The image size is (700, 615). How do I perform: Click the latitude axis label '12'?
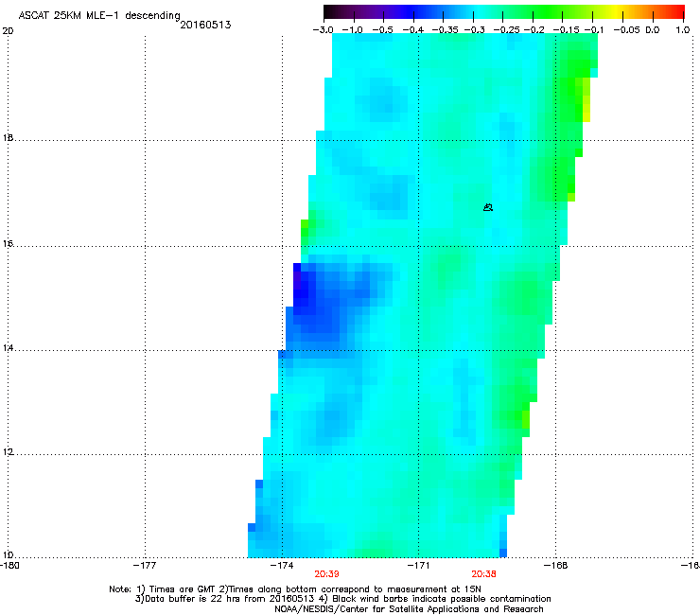8,452
